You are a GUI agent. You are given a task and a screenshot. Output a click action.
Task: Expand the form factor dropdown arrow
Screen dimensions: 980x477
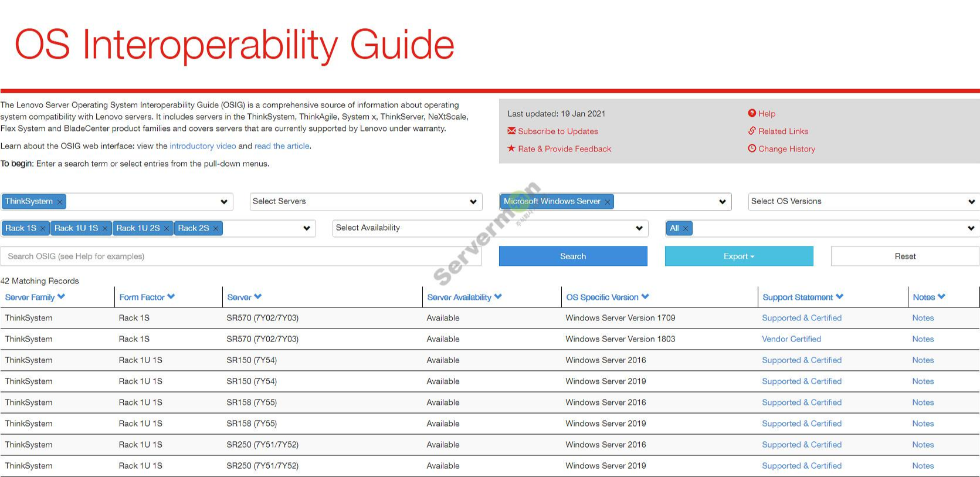[x=307, y=228]
